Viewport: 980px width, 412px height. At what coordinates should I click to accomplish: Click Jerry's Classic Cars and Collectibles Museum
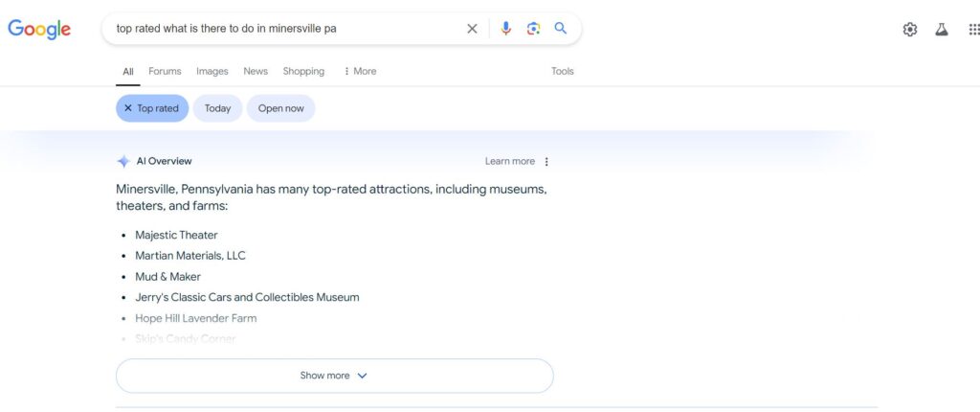248,297
